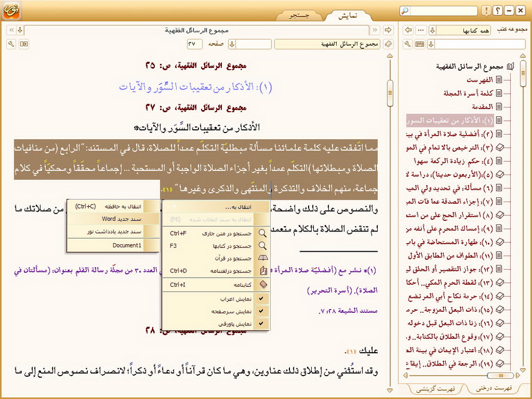Image resolution: width=532 pixels, height=399 pixels.
Task: Switch to the فهرست درختی tab
Action: click(494, 388)
